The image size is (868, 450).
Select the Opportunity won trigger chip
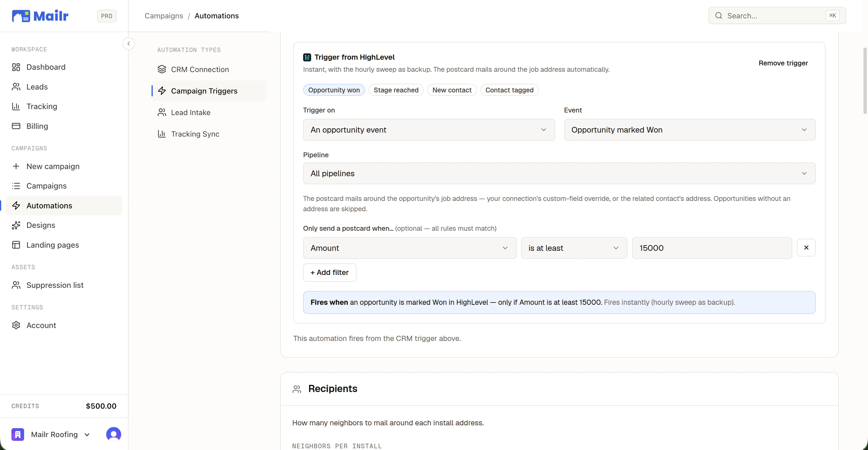334,90
